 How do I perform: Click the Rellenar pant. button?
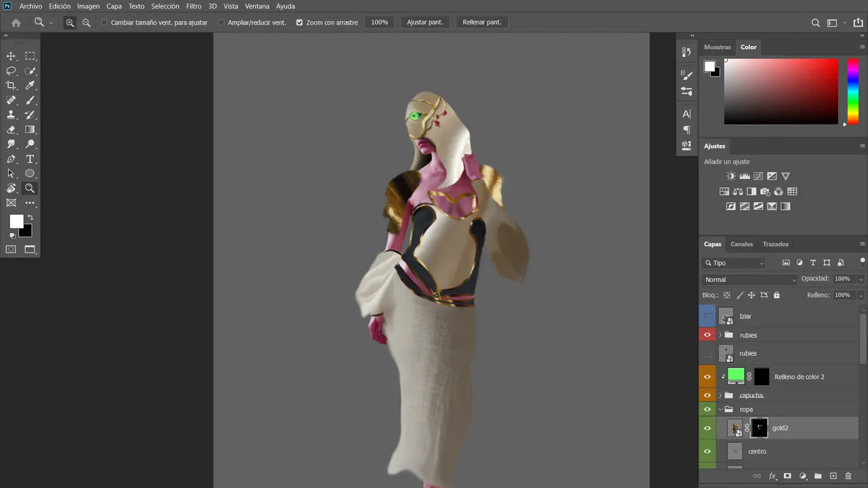point(482,22)
